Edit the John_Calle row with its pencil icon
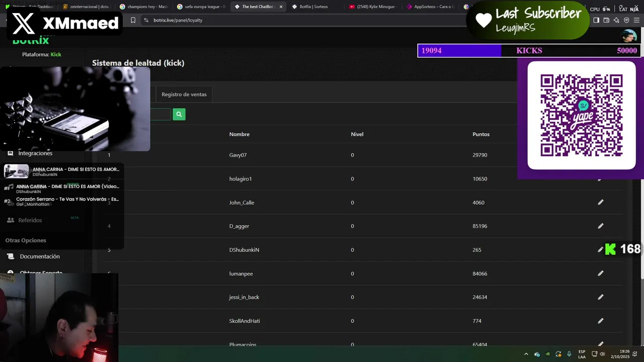The height and width of the screenshot is (362, 644). (600, 202)
